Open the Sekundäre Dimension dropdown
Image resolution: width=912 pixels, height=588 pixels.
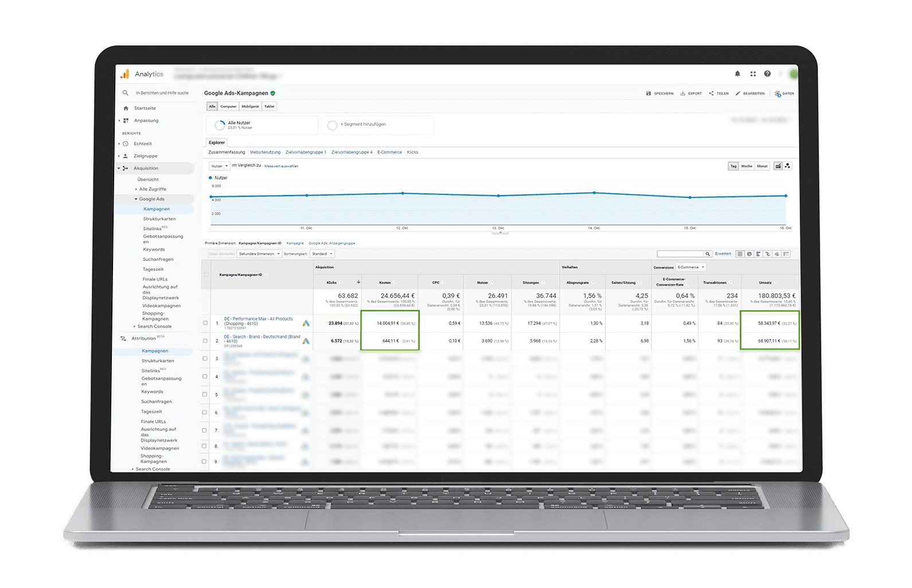click(x=260, y=254)
